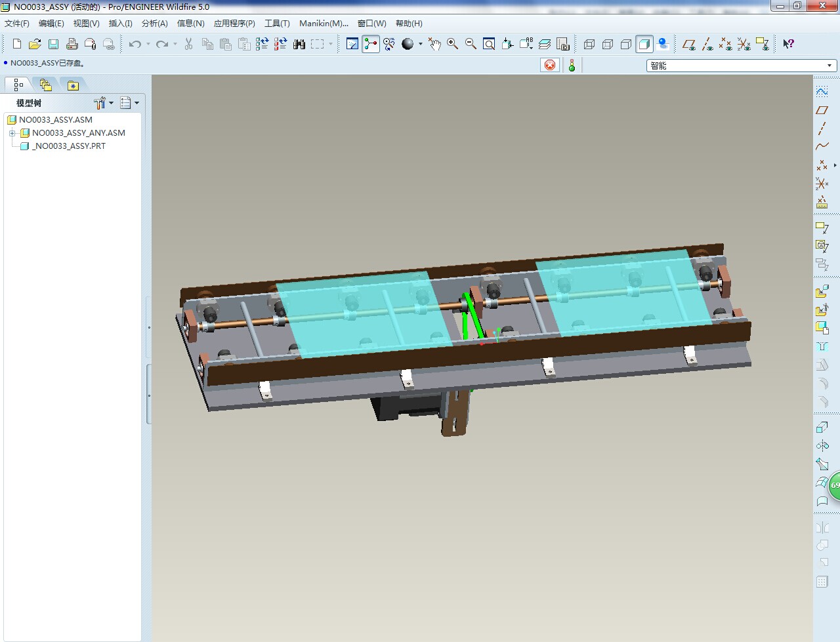840x642 pixels.
Task: Select NO0033_ASSY.ASM root item
Action: 56,120
